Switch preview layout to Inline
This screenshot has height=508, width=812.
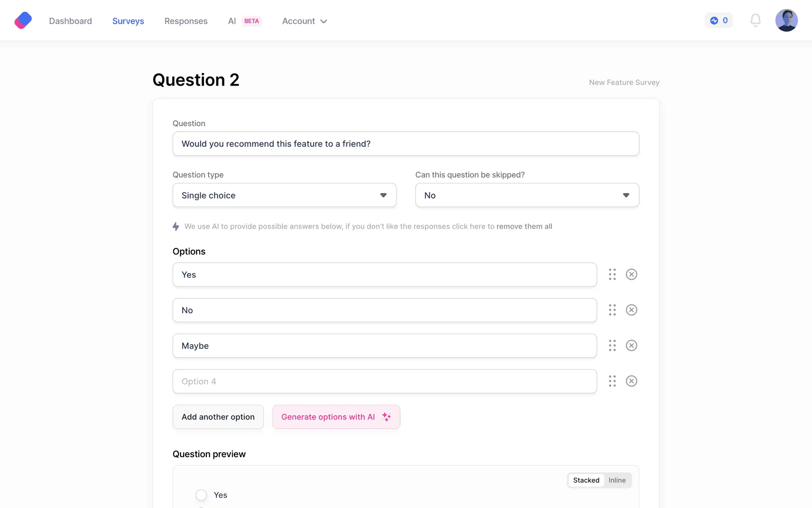click(x=617, y=480)
